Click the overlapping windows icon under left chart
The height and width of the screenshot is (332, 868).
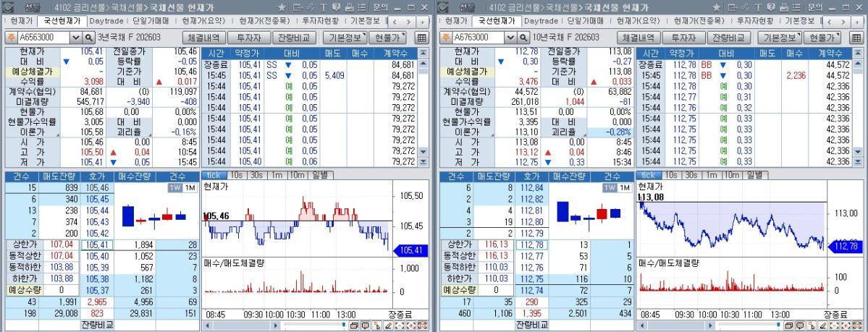tap(354, 325)
